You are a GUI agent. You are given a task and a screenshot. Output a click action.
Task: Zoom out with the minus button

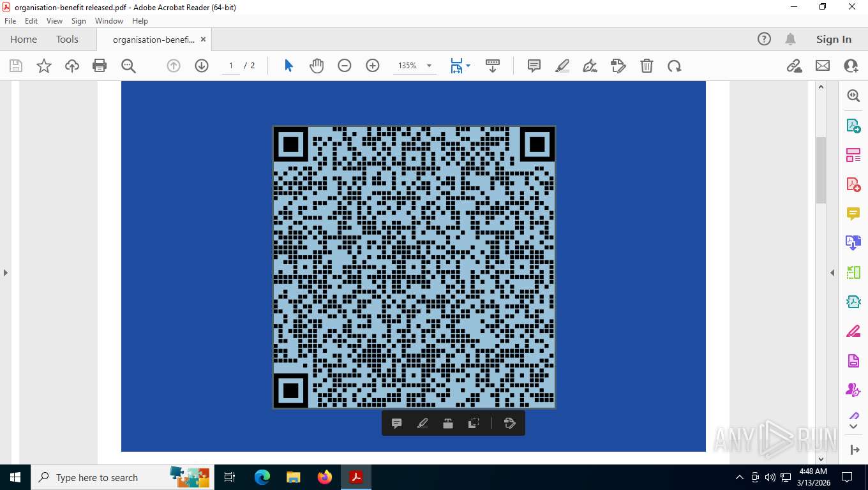(345, 66)
